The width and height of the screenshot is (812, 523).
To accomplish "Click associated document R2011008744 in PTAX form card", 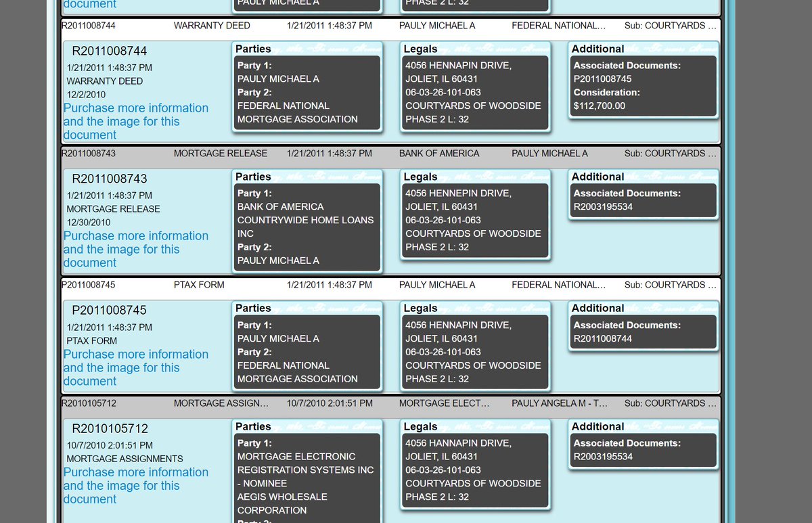I will coord(603,338).
